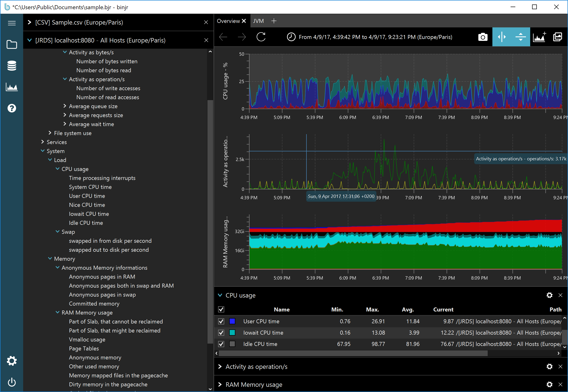Screen dimensions: 568x392
Task: Sort legend table by Min. column
Action: click(x=337, y=310)
